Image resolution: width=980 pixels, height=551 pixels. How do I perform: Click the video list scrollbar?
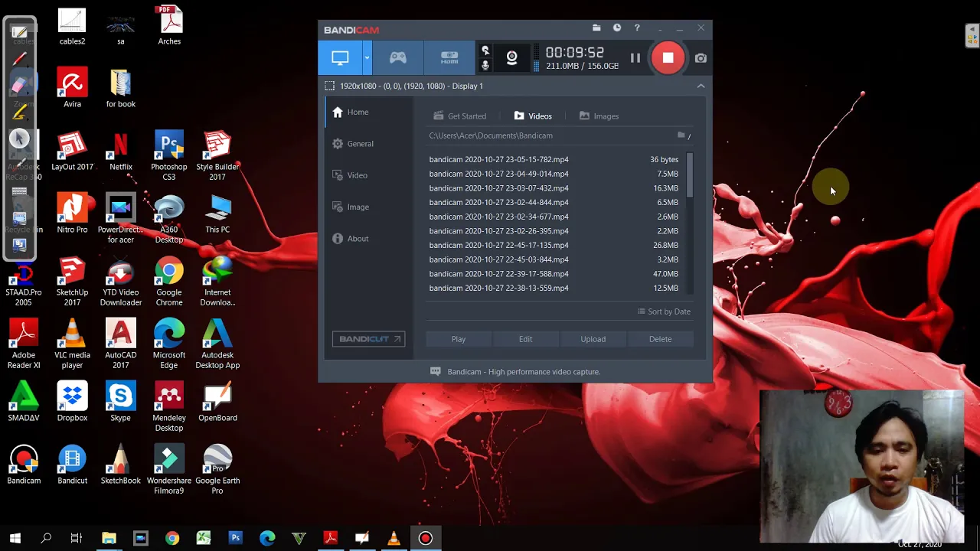[690, 175]
